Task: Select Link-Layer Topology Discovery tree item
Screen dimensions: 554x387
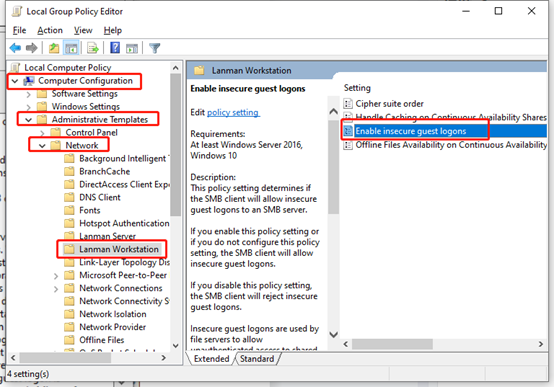Action: click(124, 262)
